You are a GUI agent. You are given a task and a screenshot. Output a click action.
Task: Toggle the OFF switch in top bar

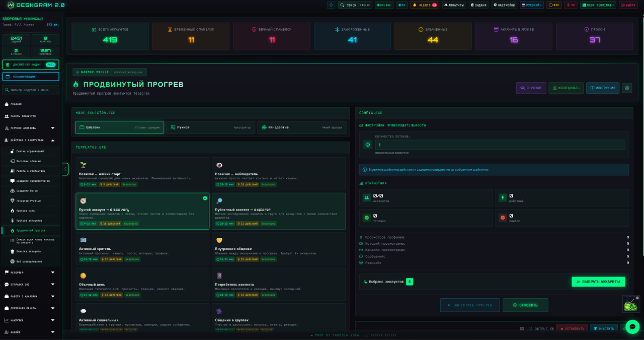point(554,5)
